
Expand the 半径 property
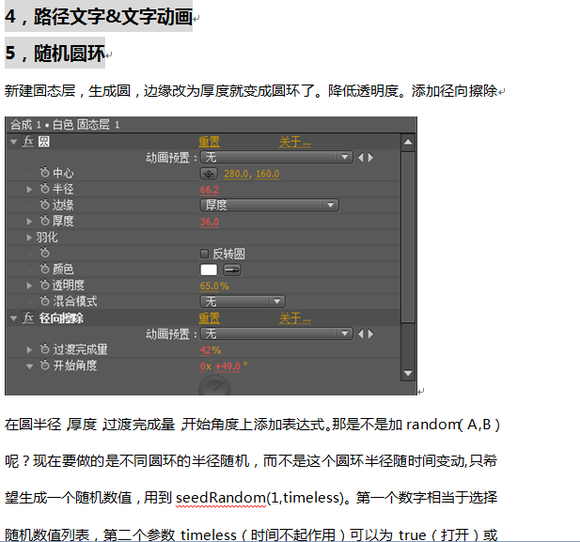pyautogui.click(x=29, y=189)
